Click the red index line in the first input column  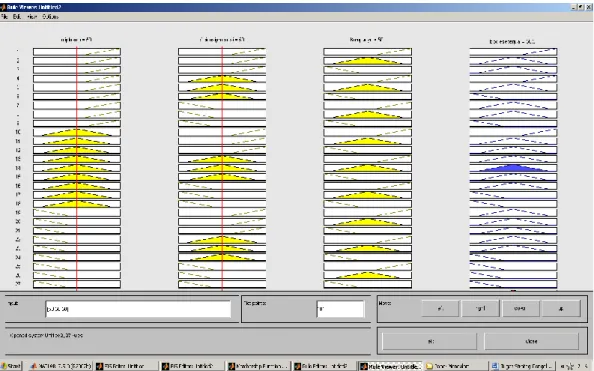coord(77,169)
